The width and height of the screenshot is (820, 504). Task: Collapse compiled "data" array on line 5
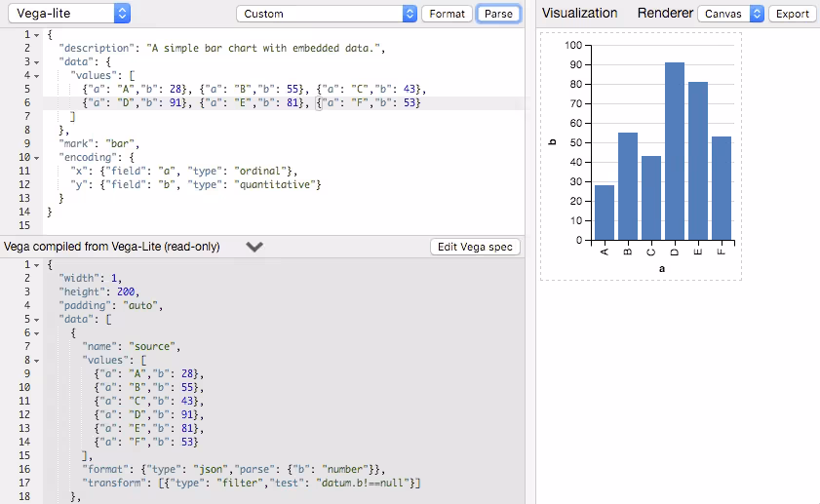pyautogui.click(x=37, y=320)
